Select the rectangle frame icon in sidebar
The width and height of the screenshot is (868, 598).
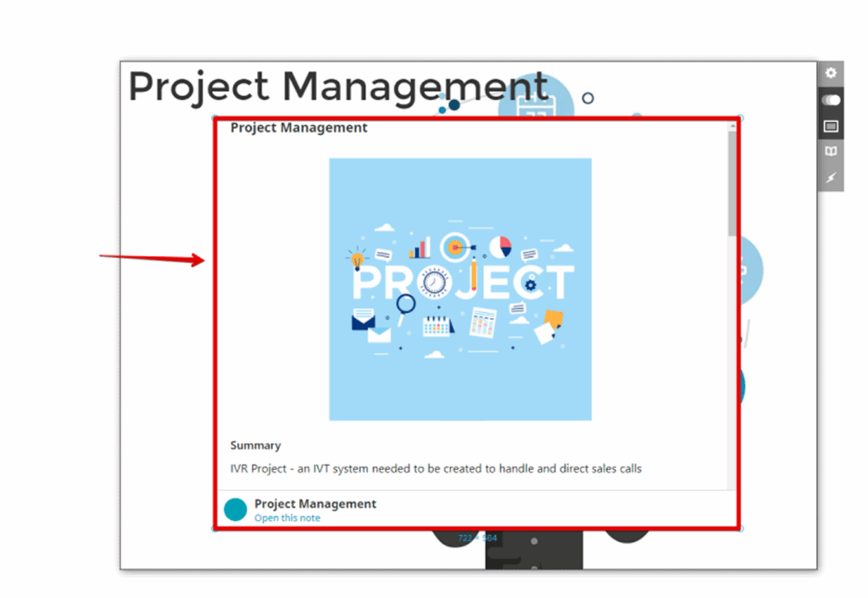pyautogui.click(x=831, y=126)
